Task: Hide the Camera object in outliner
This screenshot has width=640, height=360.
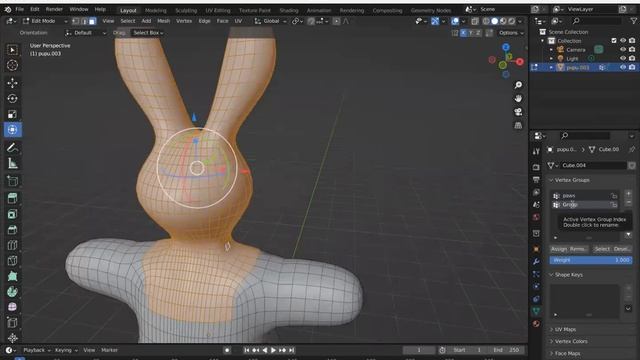Action: pos(623,49)
